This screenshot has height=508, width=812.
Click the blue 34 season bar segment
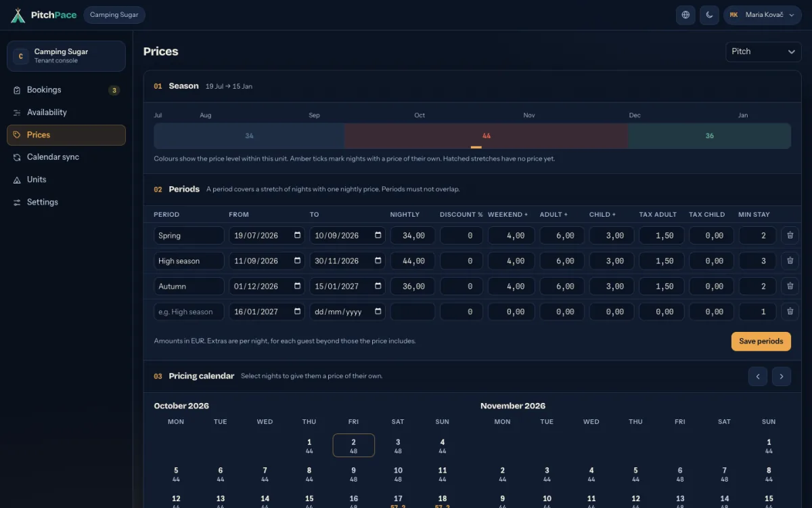click(x=249, y=136)
